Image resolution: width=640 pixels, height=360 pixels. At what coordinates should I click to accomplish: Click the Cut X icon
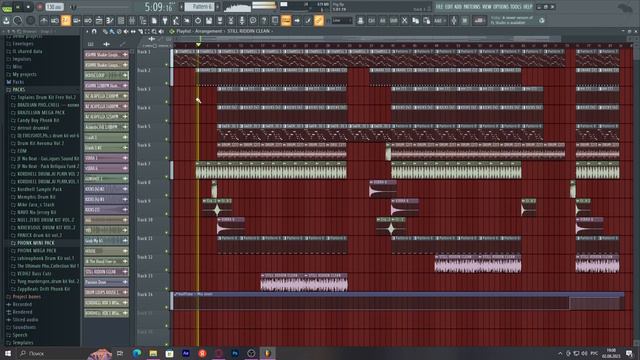pos(404,20)
